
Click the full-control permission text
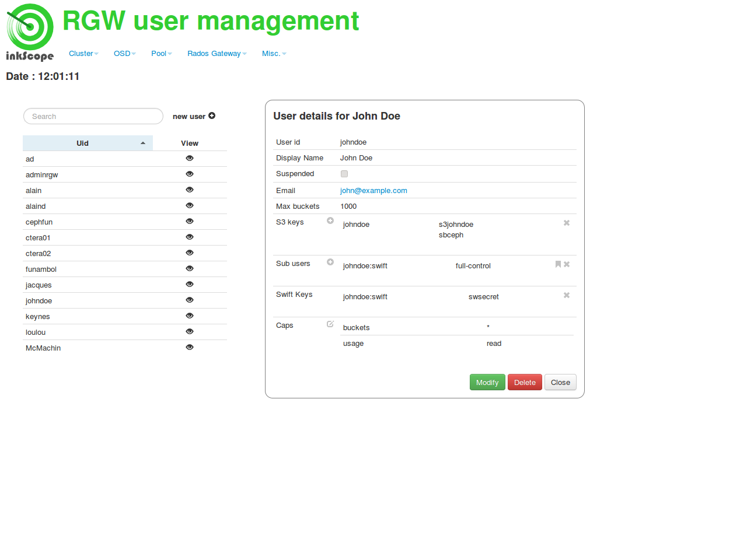473,265
